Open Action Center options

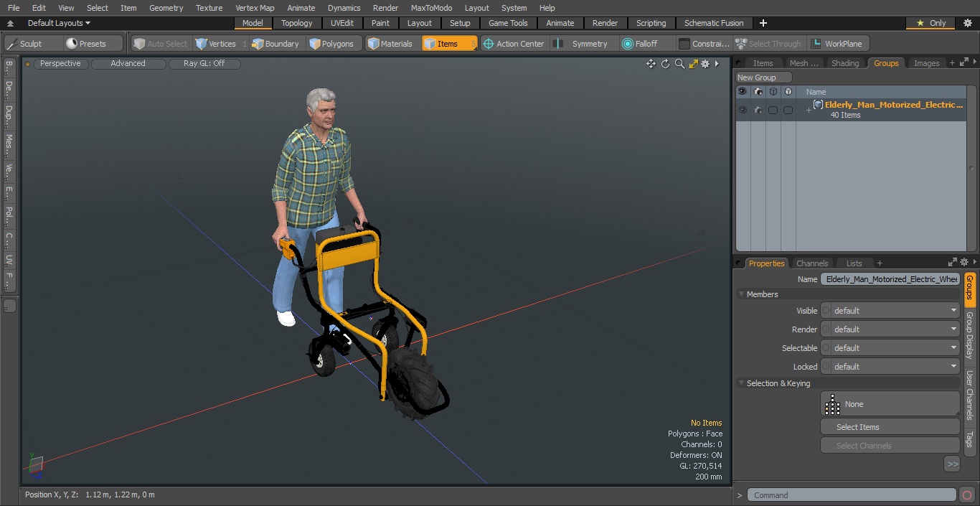[514, 44]
